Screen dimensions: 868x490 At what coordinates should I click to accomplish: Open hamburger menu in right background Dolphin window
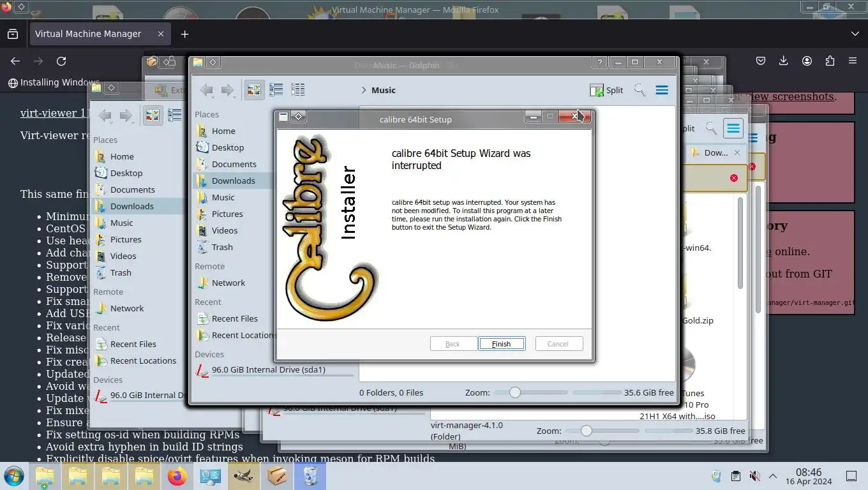(733, 128)
